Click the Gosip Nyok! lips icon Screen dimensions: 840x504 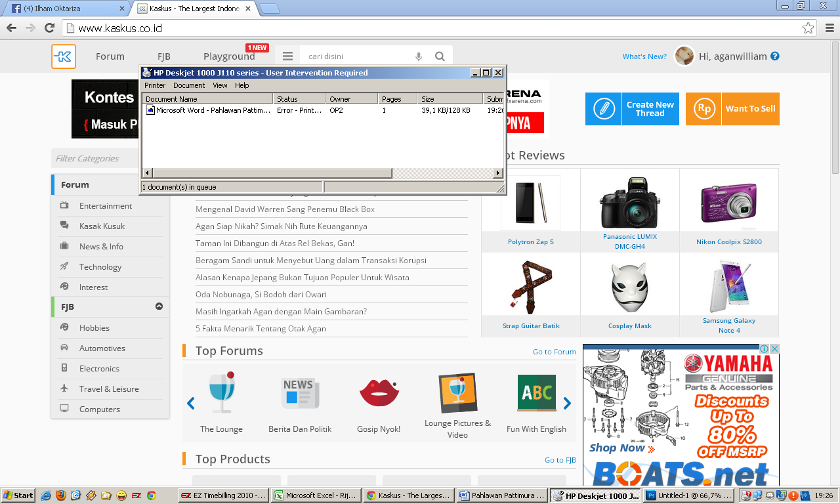coord(379,392)
